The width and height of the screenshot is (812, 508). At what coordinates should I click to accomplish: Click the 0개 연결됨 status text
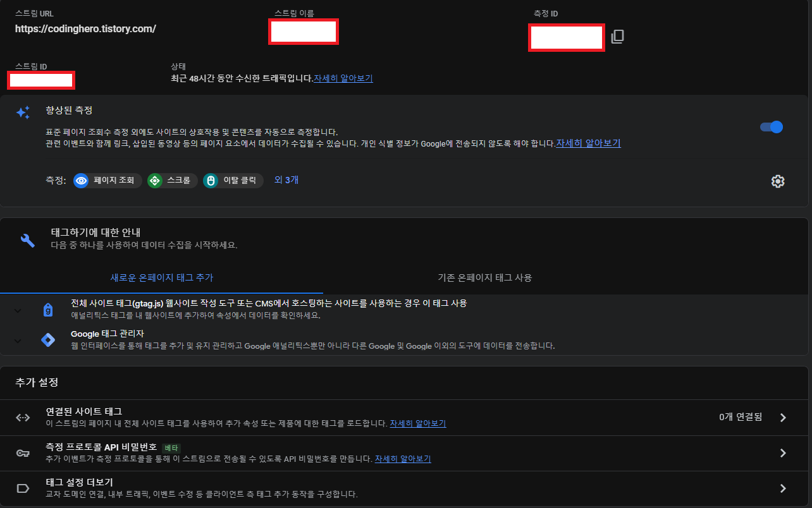[x=741, y=417]
